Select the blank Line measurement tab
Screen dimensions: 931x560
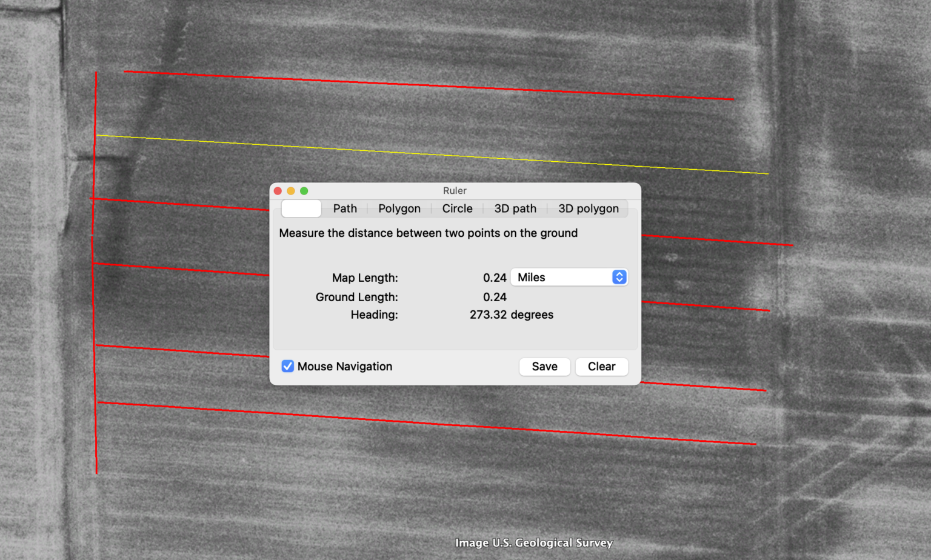(x=301, y=208)
